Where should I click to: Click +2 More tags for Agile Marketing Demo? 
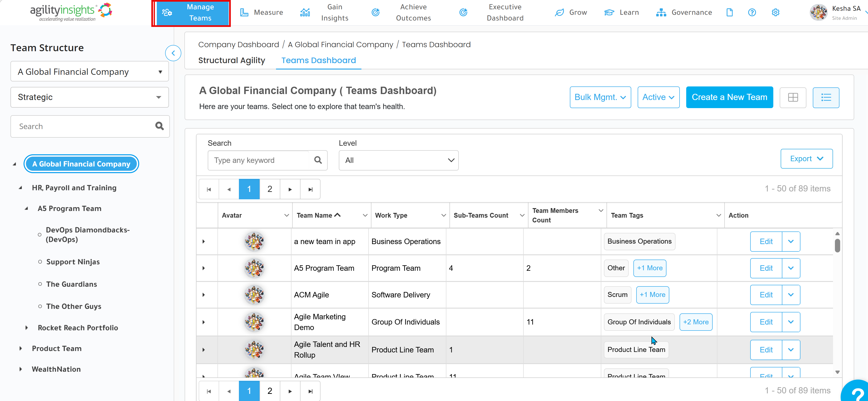pyautogui.click(x=696, y=322)
